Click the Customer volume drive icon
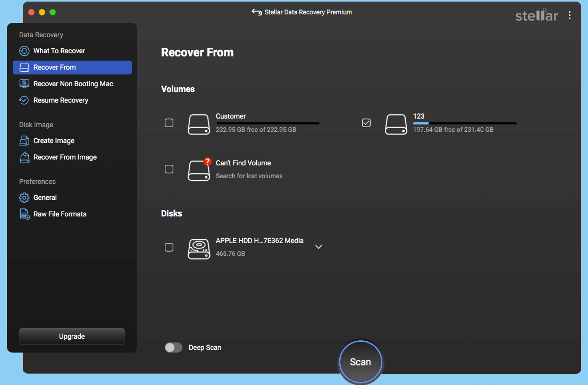Image resolution: width=588 pixels, height=385 pixels. pos(199,124)
